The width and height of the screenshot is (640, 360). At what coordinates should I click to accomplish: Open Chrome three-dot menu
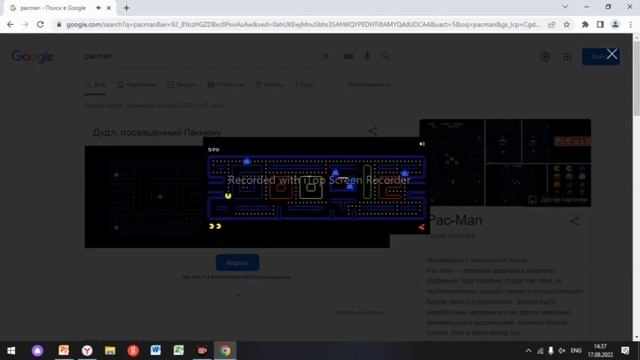(x=631, y=24)
